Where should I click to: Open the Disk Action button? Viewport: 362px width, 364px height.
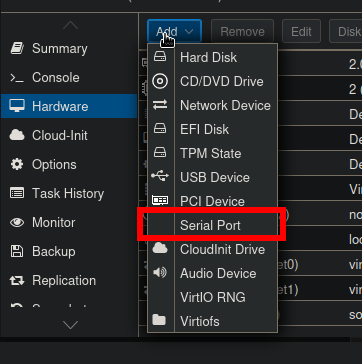click(x=346, y=31)
